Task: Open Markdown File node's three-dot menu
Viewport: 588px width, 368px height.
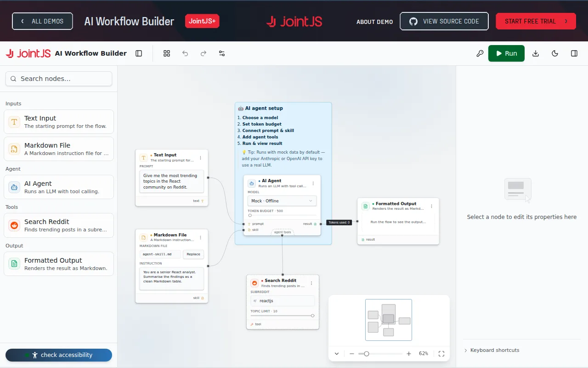Action: [200, 238]
